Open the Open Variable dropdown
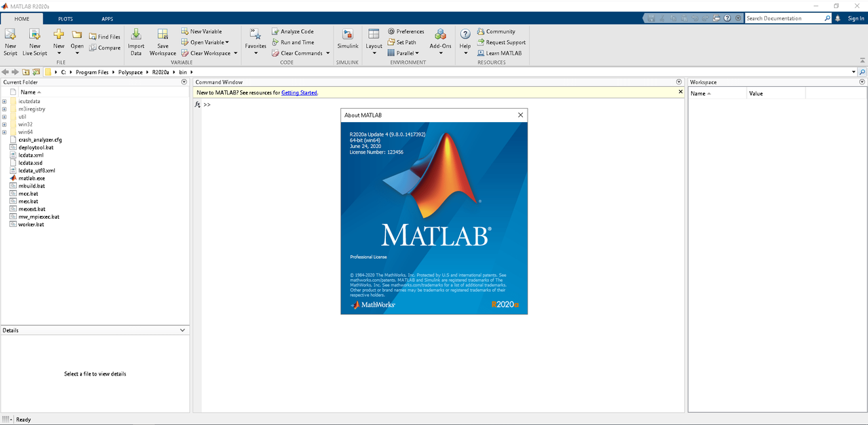Screen dimensions: 868x425 (x=205, y=42)
